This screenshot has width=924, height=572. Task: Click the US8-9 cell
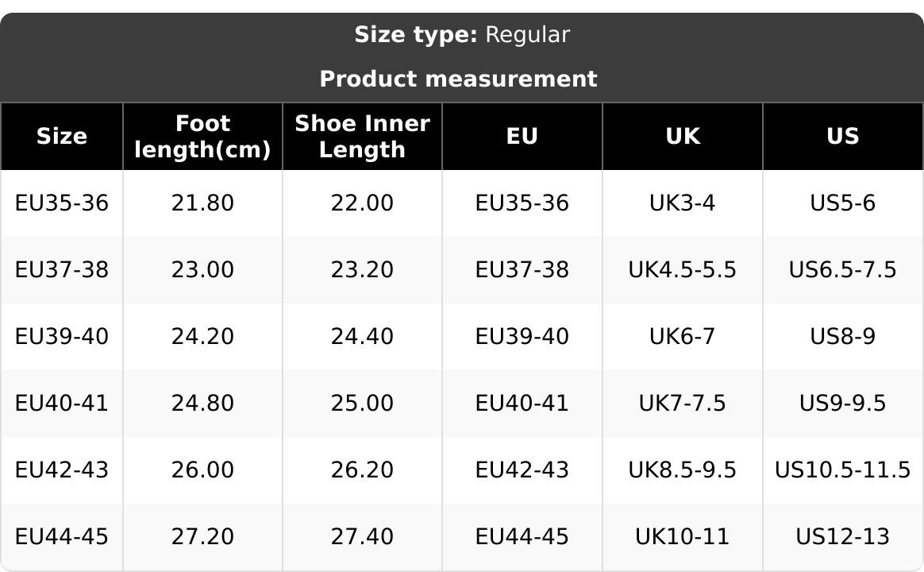point(843,337)
